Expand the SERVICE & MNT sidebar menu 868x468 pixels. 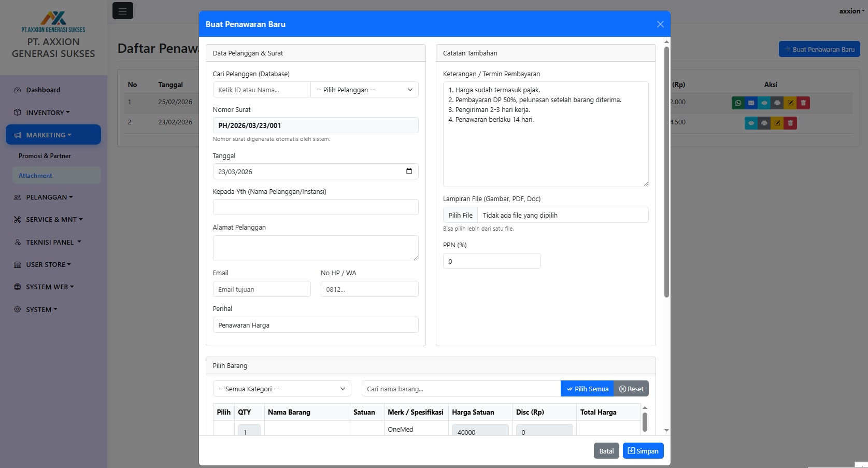[53, 219]
